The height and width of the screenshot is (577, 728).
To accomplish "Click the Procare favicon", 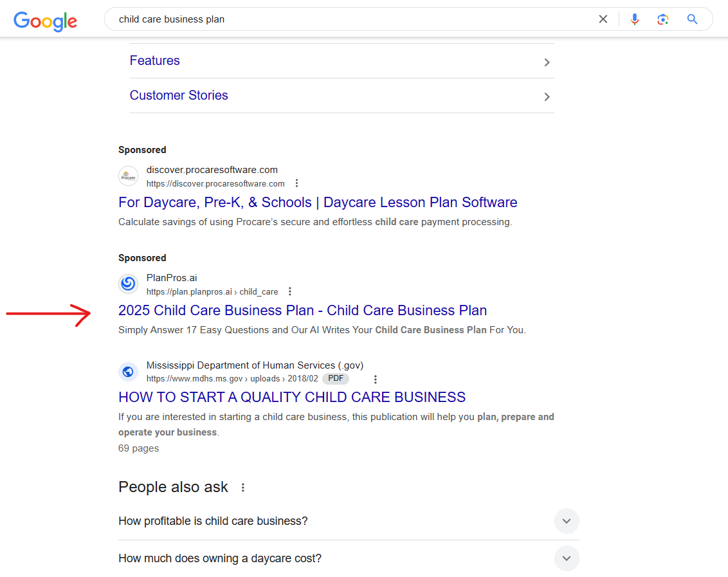I will coord(128,176).
